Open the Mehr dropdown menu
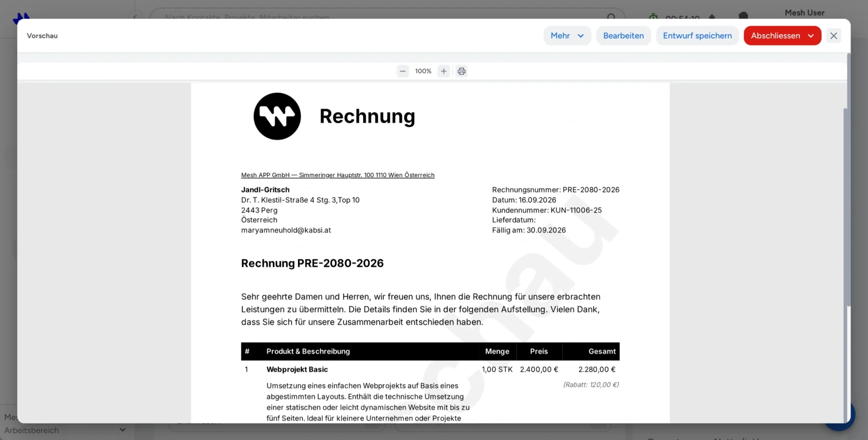The height and width of the screenshot is (440, 868). point(567,36)
